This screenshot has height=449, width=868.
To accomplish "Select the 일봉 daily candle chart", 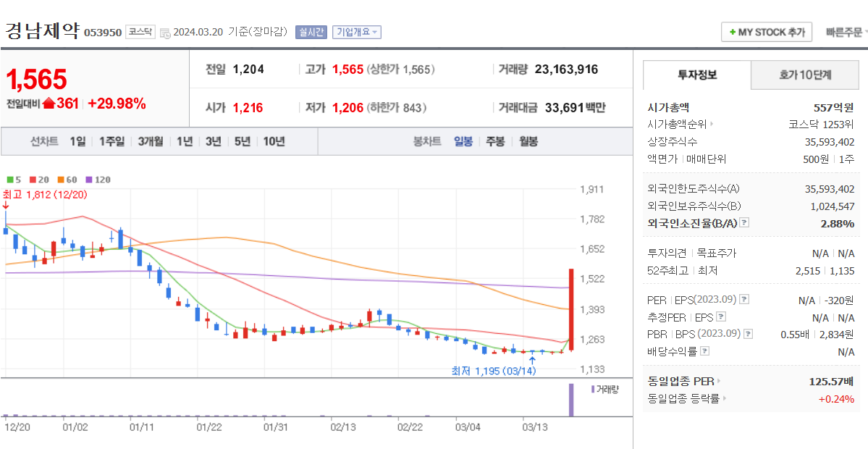I will click(463, 142).
